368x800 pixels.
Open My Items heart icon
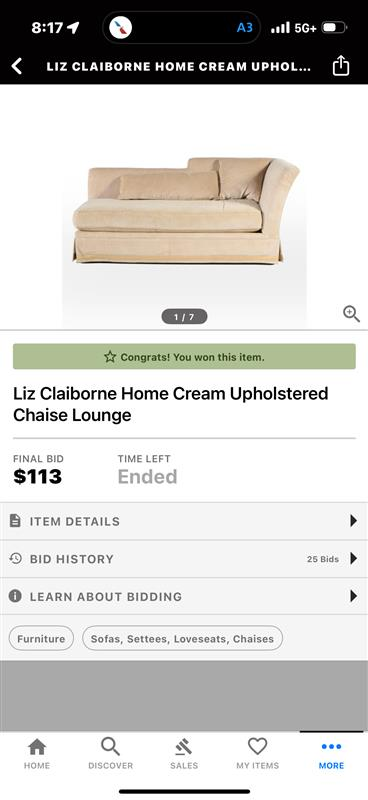(257, 746)
